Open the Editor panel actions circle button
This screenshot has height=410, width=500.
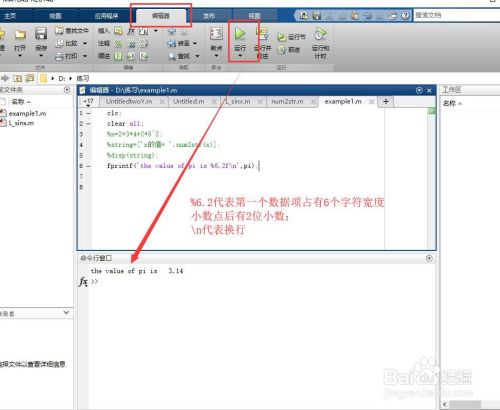419,90
